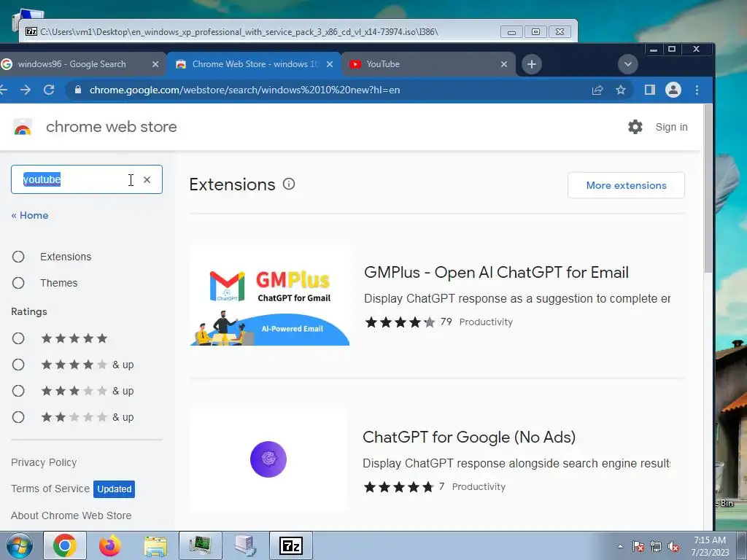
Task: Show info about Extensions heading
Action: [289, 184]
